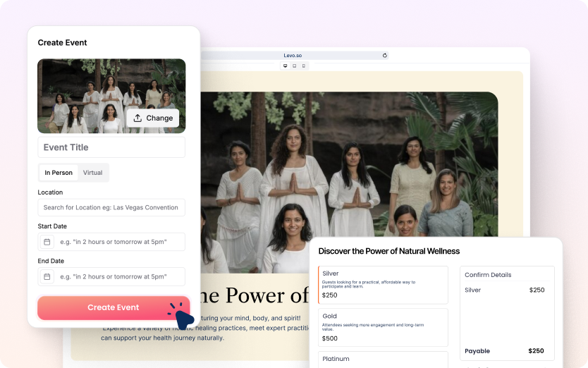Click the browser reload icon
The image size is (588, 368).
point(384,55)
